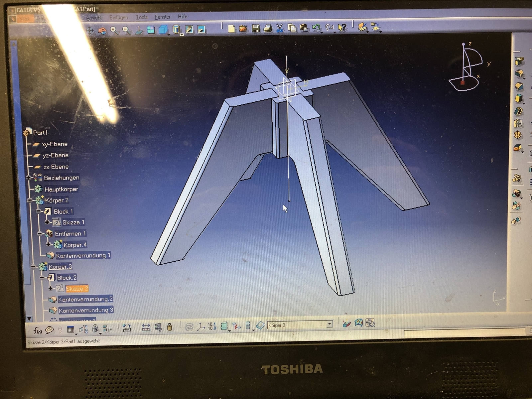Viewport: 532px width, 399px height.
Task: Click the New document icon
Action: (x=231, y=29)
